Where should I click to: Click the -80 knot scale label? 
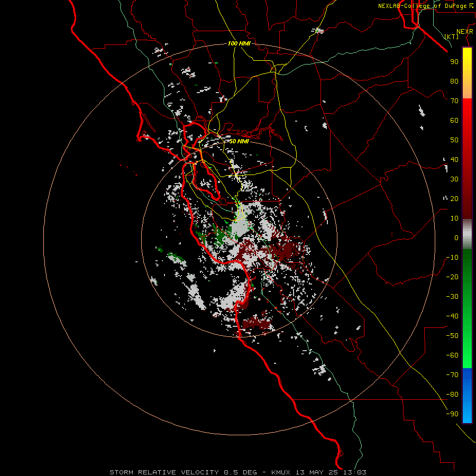tap(452, 395)
